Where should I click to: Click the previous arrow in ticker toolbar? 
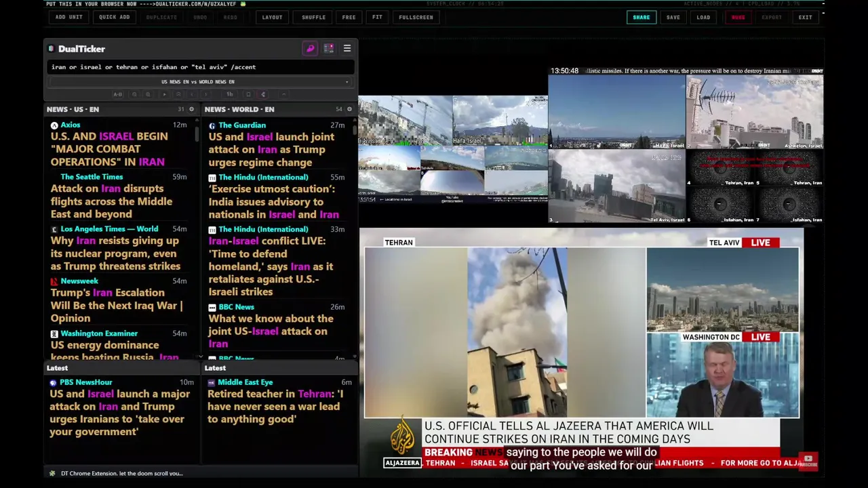point(192,94)
